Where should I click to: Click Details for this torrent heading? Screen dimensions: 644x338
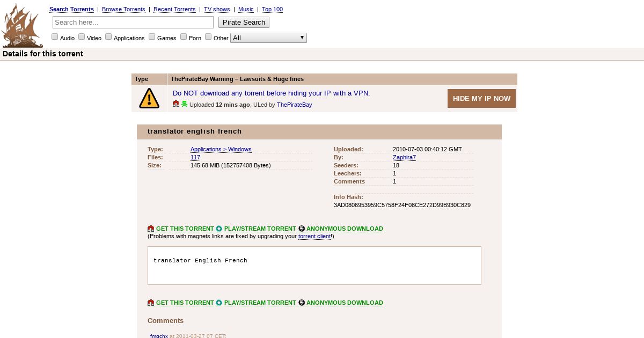43,54
